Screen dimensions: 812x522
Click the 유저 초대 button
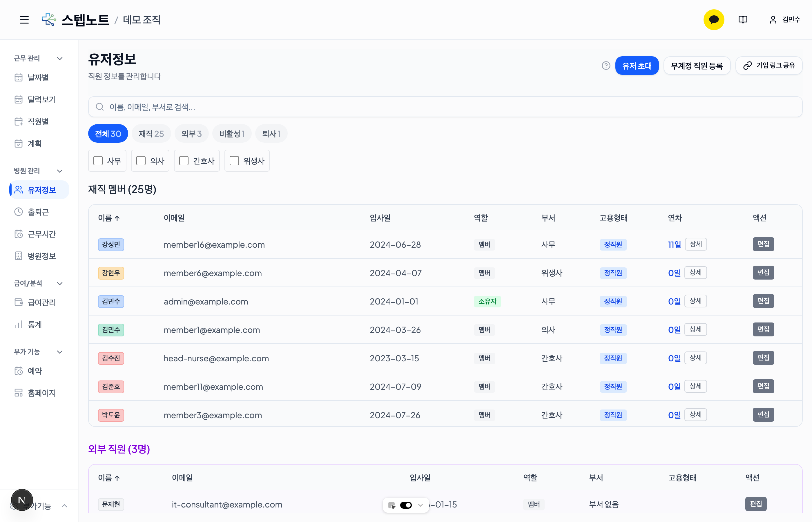point(637,66)
